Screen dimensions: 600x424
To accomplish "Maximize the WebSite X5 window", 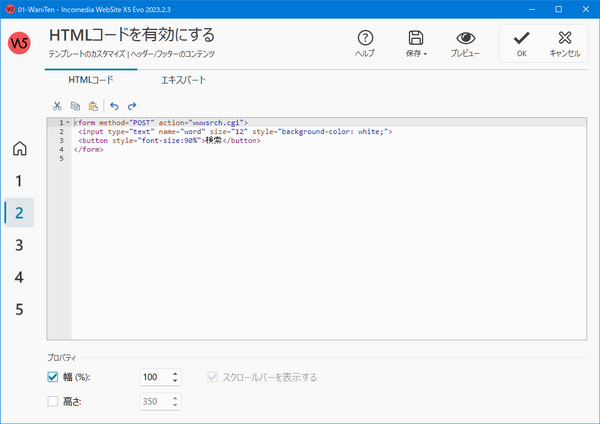I will pyautogui.click(x=559, y=9).
